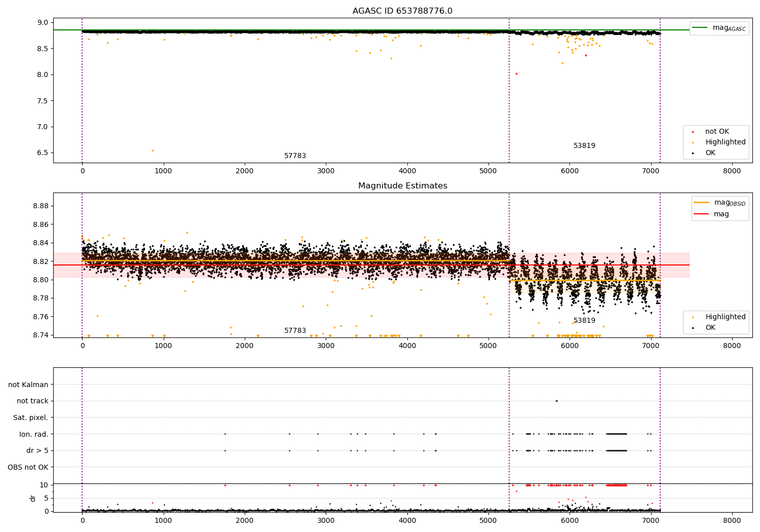760x532 pixels.
Task: Click the "not Kalman" row label
Action: (x=28, y=385)
